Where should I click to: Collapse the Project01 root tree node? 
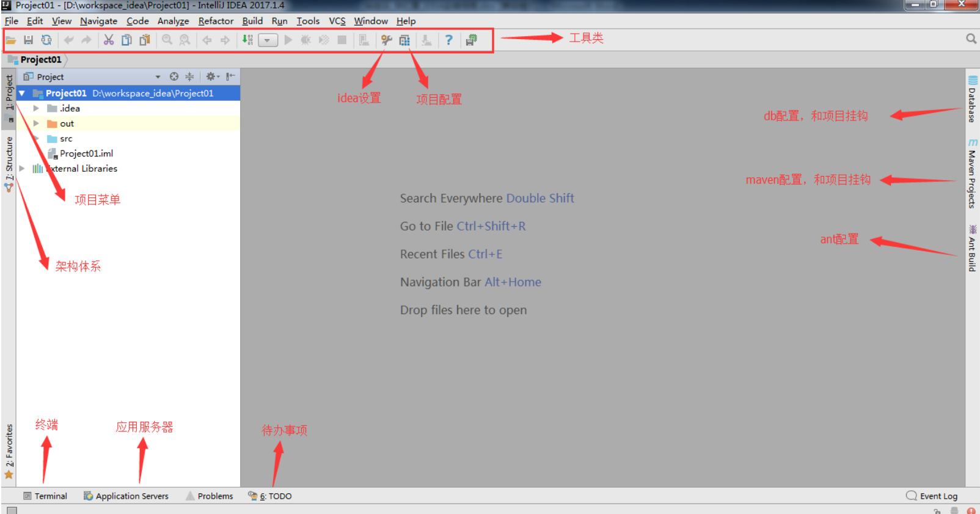pyautogui.click(x=22, y=94)
